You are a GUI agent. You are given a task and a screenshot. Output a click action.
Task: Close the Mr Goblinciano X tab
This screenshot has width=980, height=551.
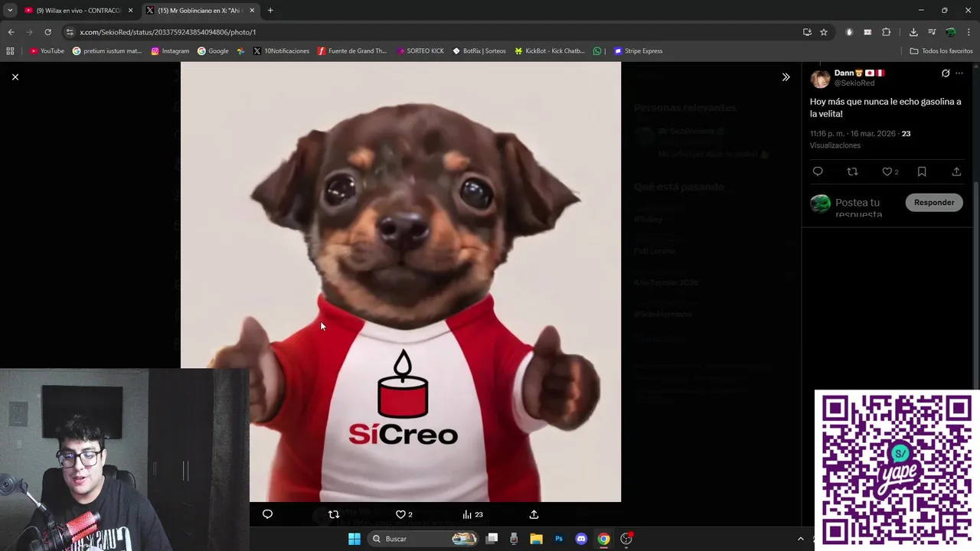pos(252,11)
